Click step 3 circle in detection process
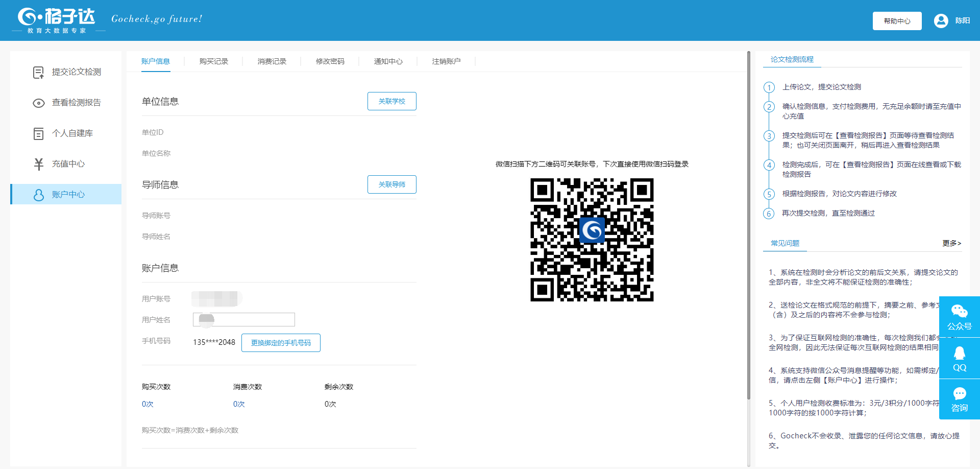980x469 pixels. tap(769, 136)
